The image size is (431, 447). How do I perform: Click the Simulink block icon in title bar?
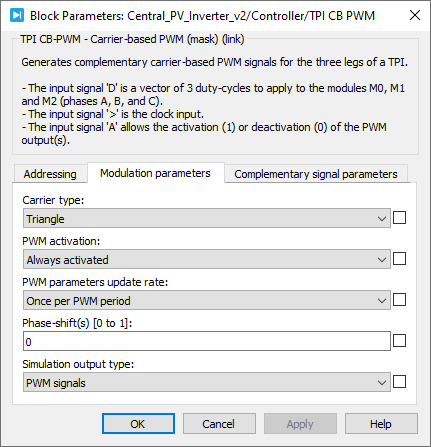pyautogui.click(x=17, y=15)
